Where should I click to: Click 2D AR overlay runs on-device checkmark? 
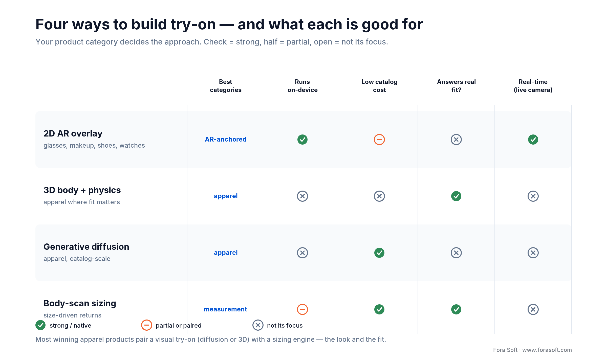point(302,140)
